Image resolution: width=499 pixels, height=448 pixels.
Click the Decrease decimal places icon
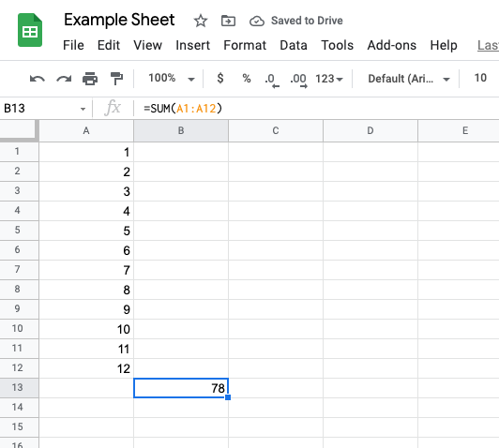[x=272, y=80]
